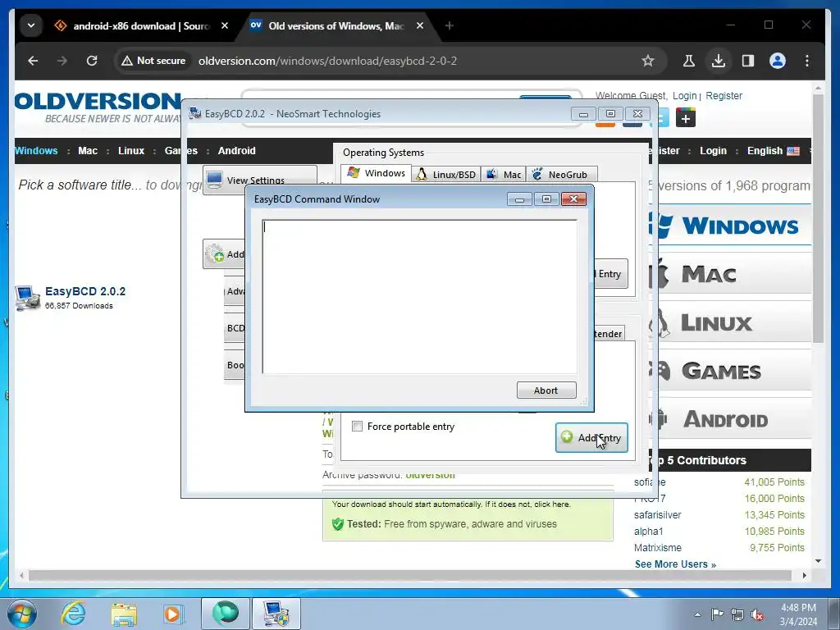
Task: Switch to the Windows operating systems tab
Action: (376, 174)
